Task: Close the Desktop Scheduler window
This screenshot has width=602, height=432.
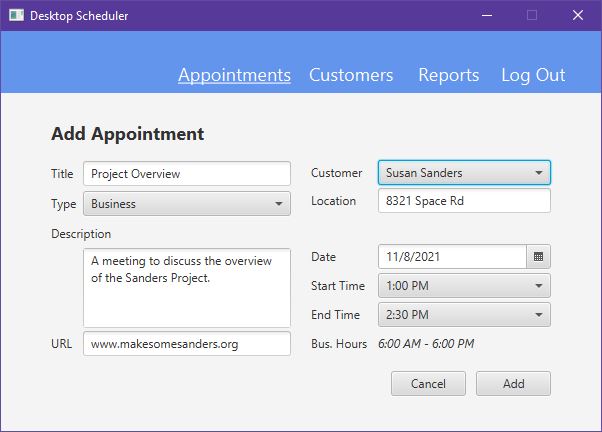Action: pos(578,15)
